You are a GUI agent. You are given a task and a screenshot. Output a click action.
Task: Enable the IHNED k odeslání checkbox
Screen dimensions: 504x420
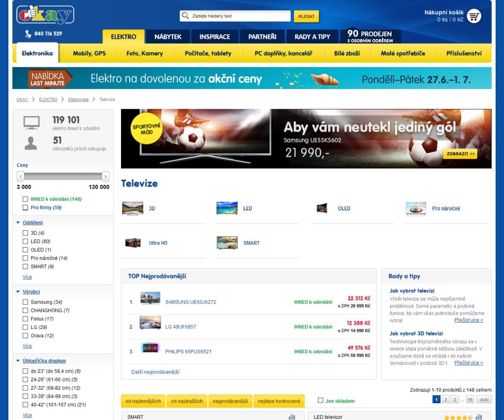click(x=26, y=199)
